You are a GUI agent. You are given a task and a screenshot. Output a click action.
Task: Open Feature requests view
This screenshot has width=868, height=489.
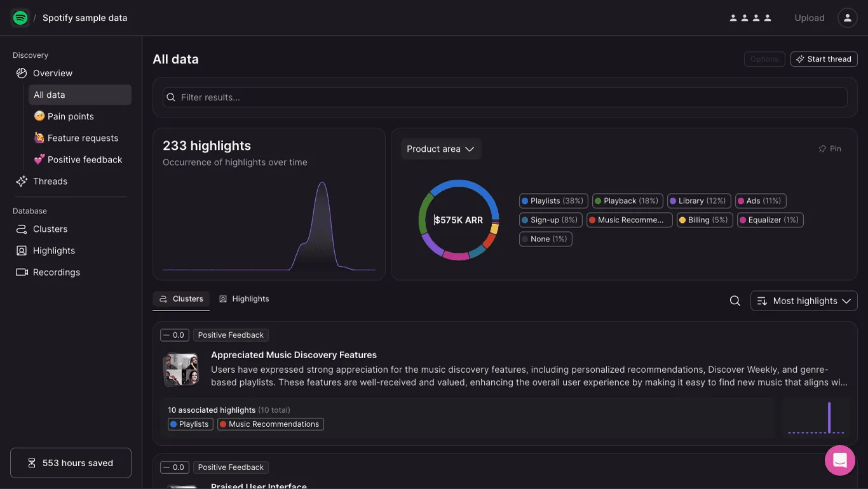coord(80,138)
